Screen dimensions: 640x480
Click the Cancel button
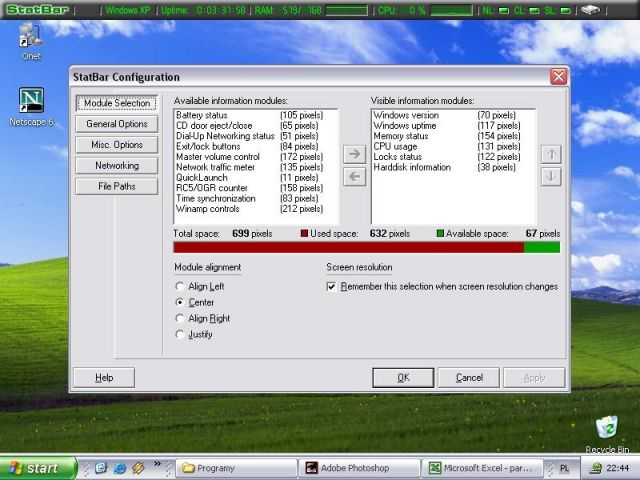click(x=469, y=378)
